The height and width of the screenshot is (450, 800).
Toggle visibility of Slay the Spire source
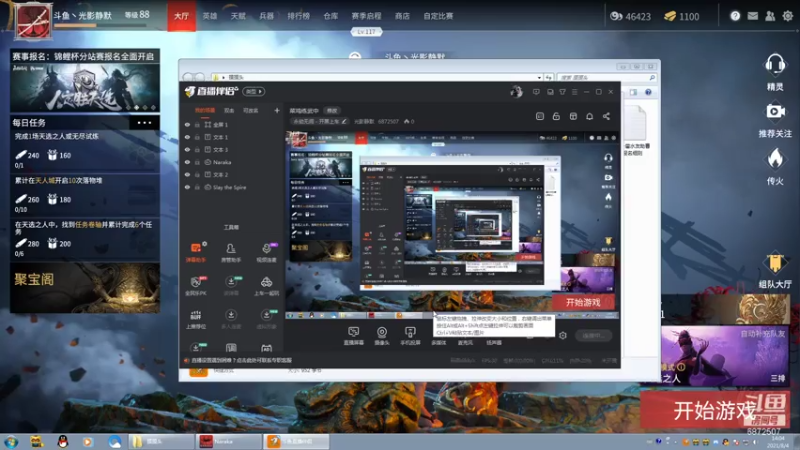[x=187, y=187]
